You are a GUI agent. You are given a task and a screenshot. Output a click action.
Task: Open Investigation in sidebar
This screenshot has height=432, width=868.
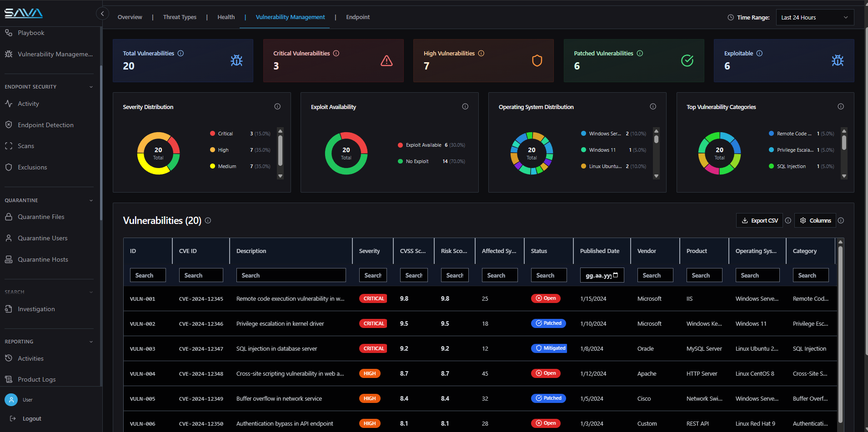pyautogui.click(x=36, y=309)
